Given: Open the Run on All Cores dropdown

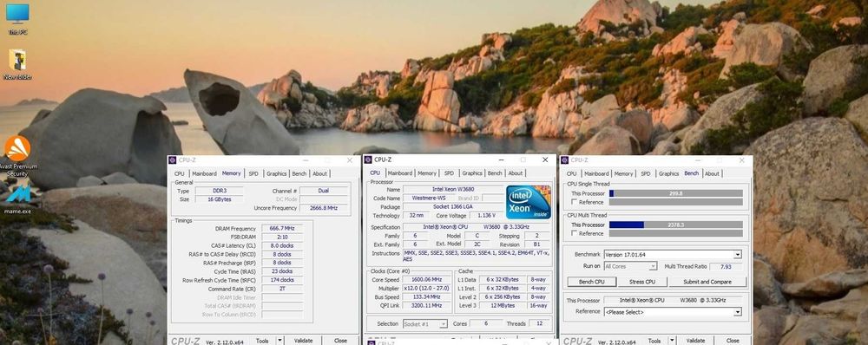Looking at the screenshot, I should [630, 266].
